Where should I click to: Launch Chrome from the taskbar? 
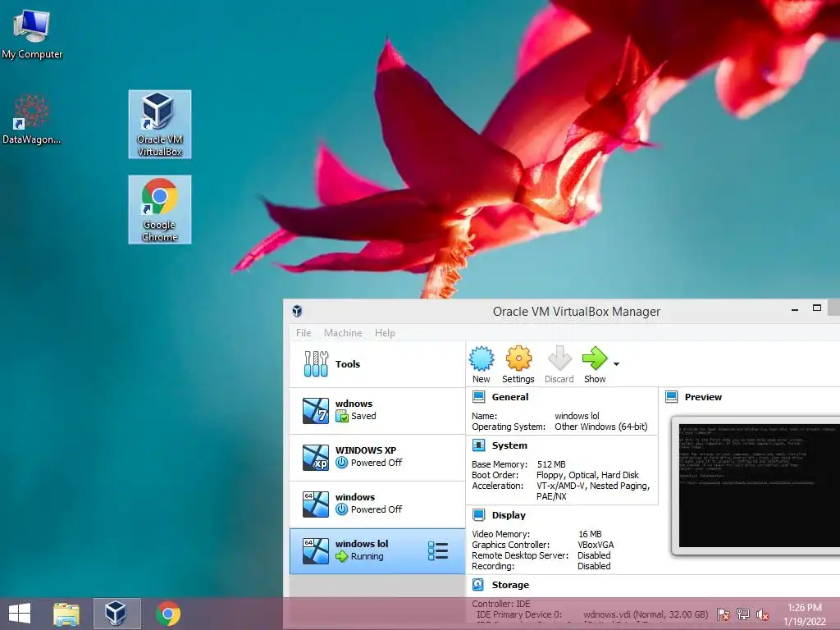[168, 614]
